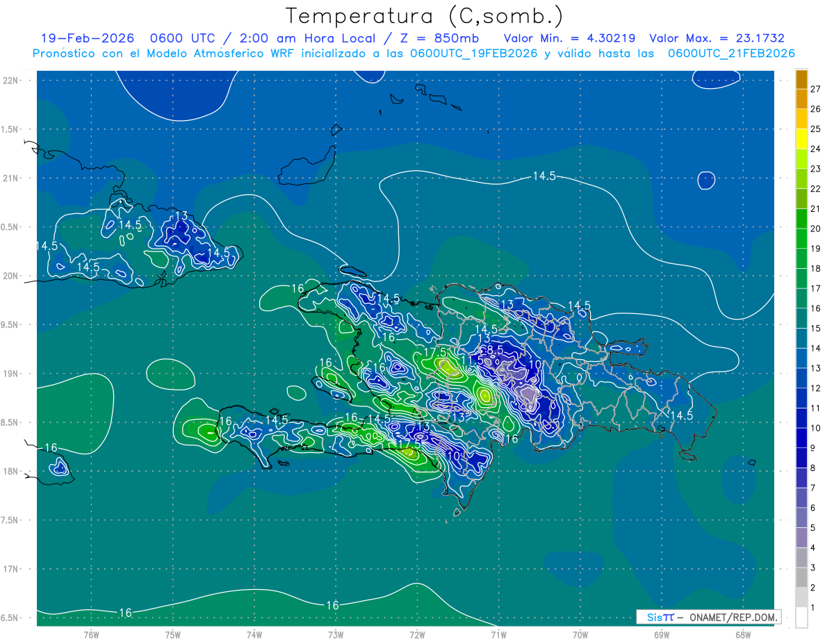Select the white swatch at the legend bottom

coord(801,617)
